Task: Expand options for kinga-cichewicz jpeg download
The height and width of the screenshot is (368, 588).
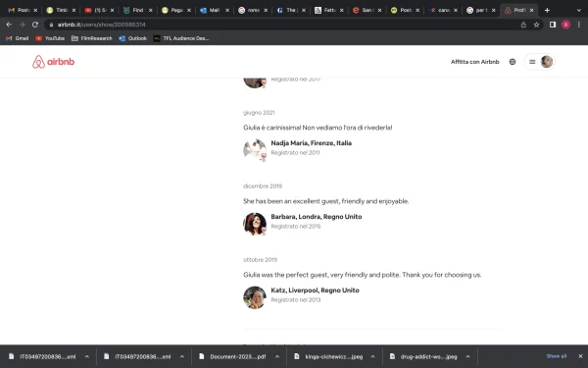Action: point(372,357)
